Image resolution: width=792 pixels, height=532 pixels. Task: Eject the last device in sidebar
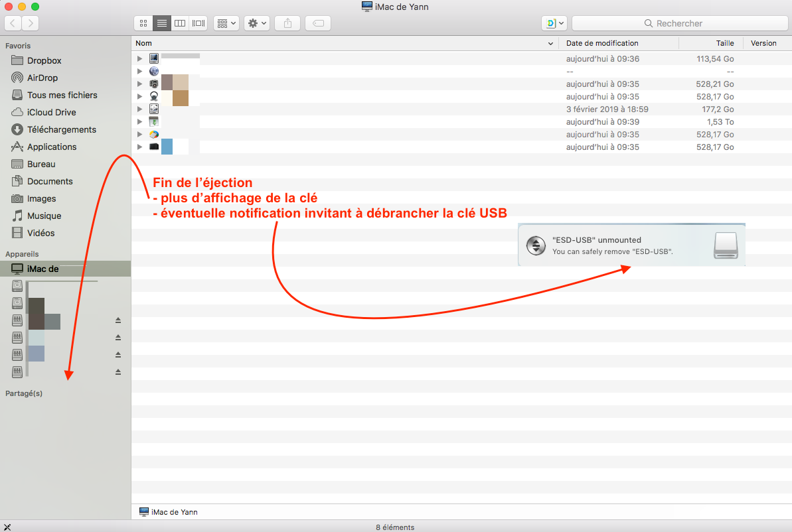tap(118, 372)
